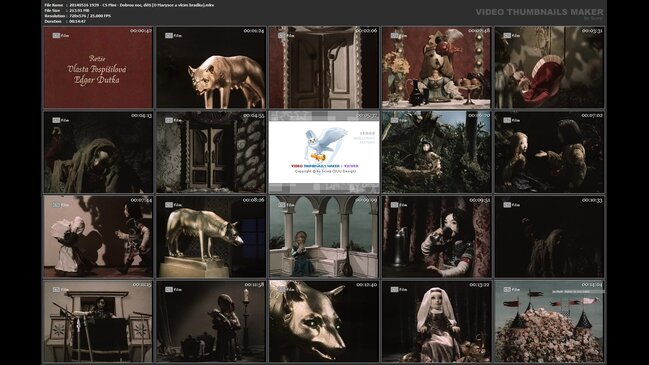
Task: Select the puppet at window balcony thumbnail at 00:11:15
Action: tap(98, 322)
